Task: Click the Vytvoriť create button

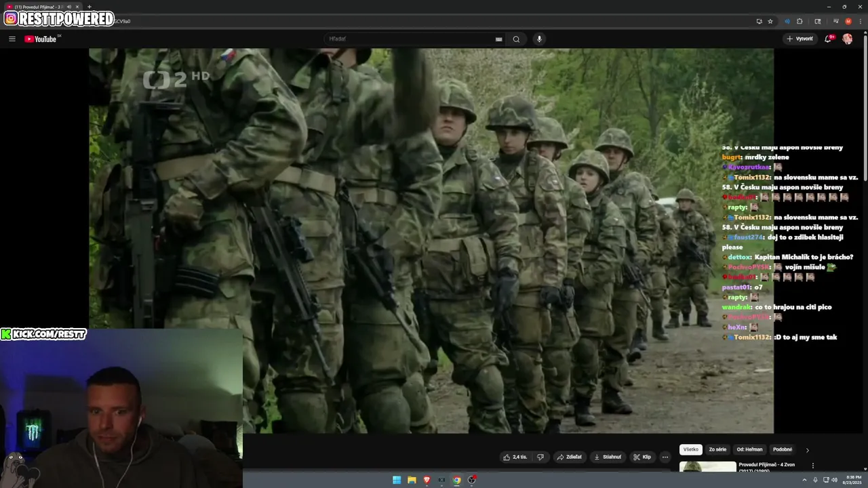Action: tap(800, 39)
